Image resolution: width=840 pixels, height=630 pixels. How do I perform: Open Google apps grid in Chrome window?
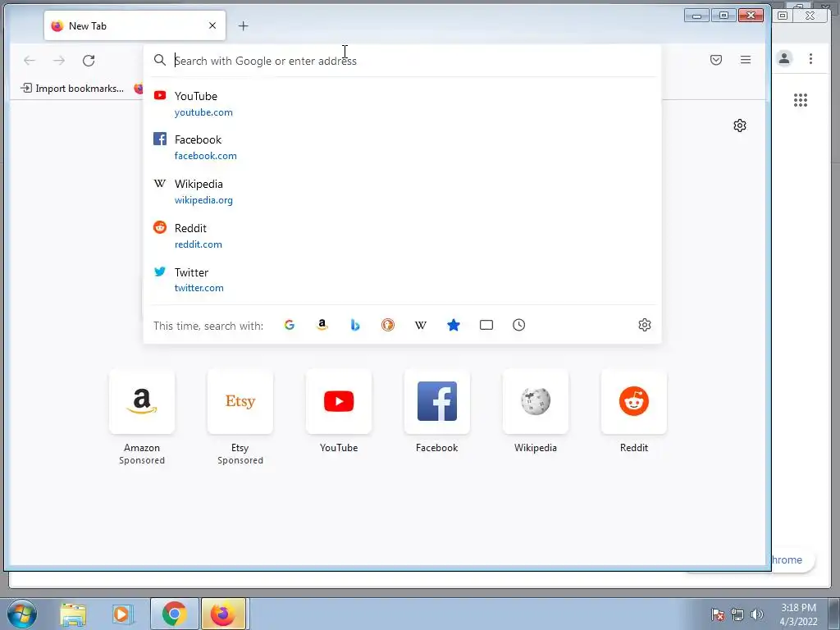pos(801,100)
